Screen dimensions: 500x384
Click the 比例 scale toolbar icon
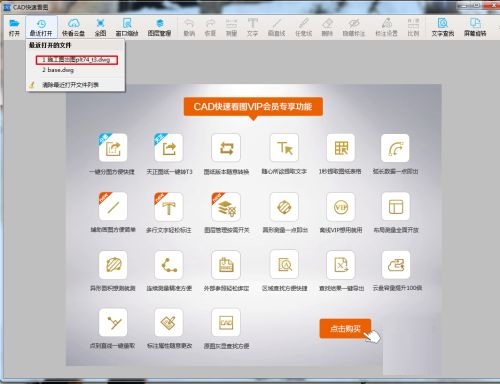point(413,23)
